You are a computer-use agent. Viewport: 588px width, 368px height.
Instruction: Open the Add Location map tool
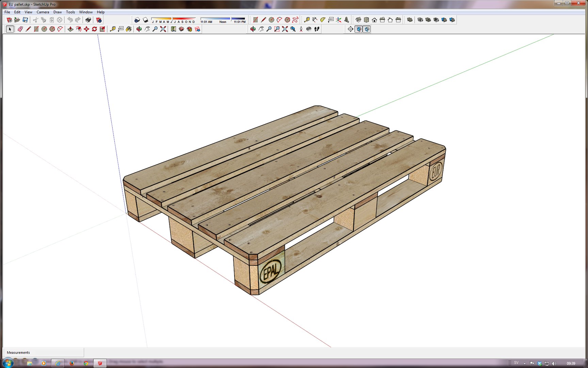[x=173, y=29]
